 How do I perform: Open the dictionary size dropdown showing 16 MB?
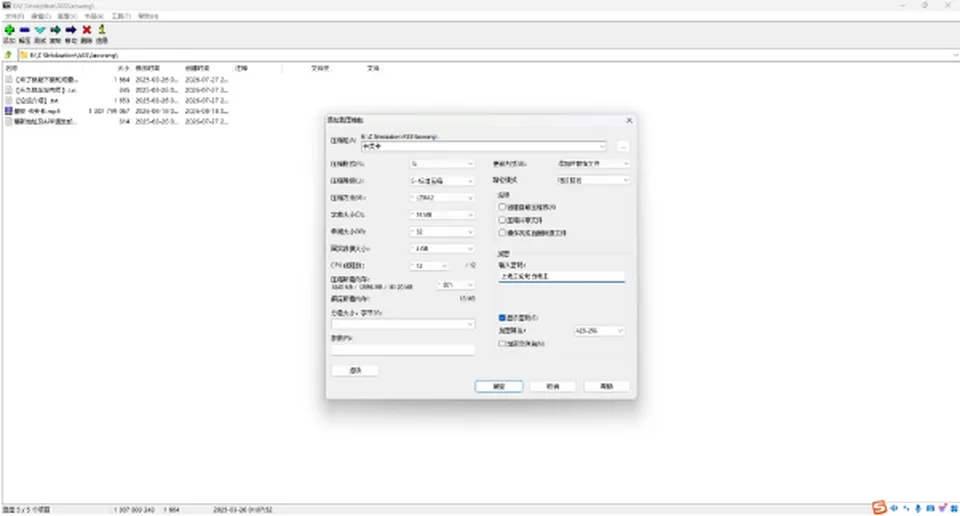pyautogui.click(x=442, y=215)
